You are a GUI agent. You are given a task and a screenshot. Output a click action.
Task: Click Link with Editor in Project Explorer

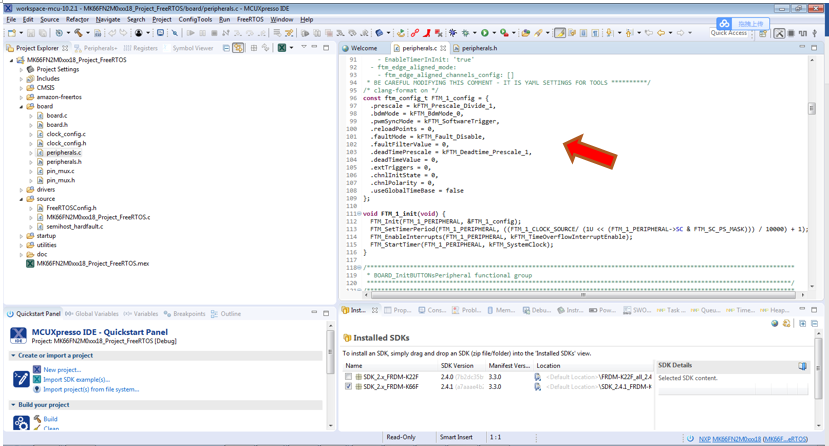[238, 48]
